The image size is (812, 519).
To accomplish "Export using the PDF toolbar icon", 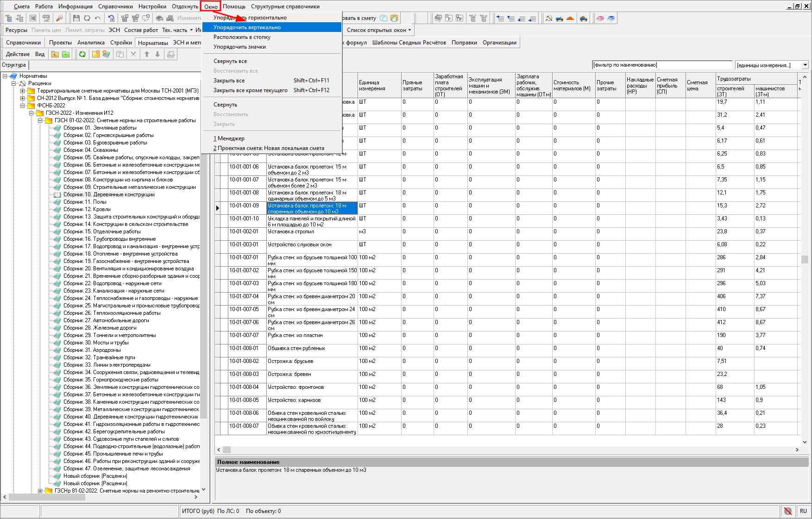I will (x=46, y=18).
